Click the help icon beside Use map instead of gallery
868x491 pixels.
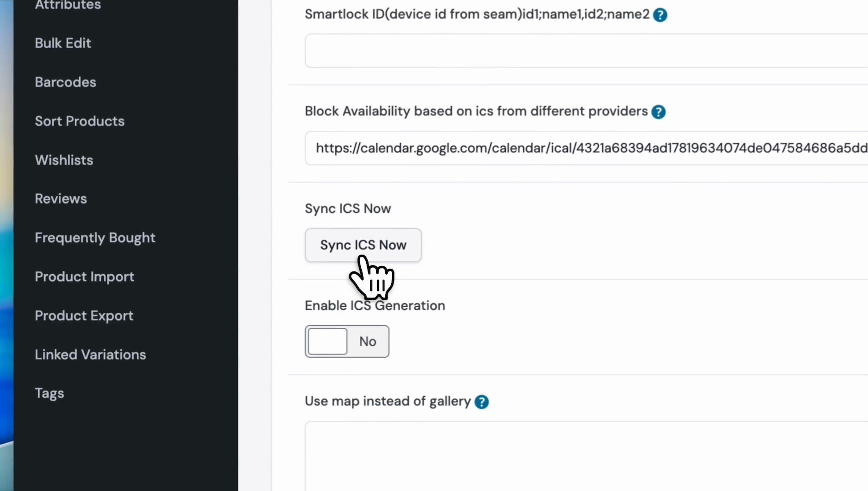point(481,402)
